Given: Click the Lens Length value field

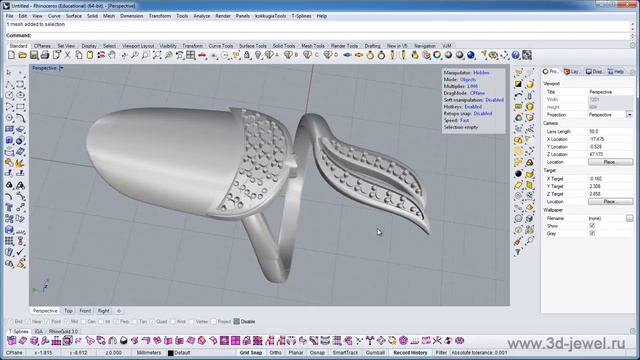Looking at the screenshot, I should tap(610, 131).
